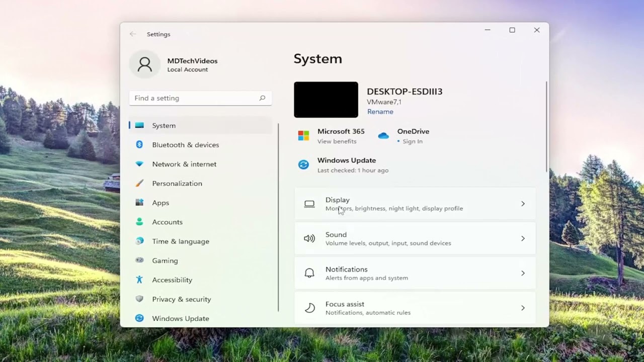Open Windows Update from the sidebar
The image size is (644, 362).
(200, 318)
